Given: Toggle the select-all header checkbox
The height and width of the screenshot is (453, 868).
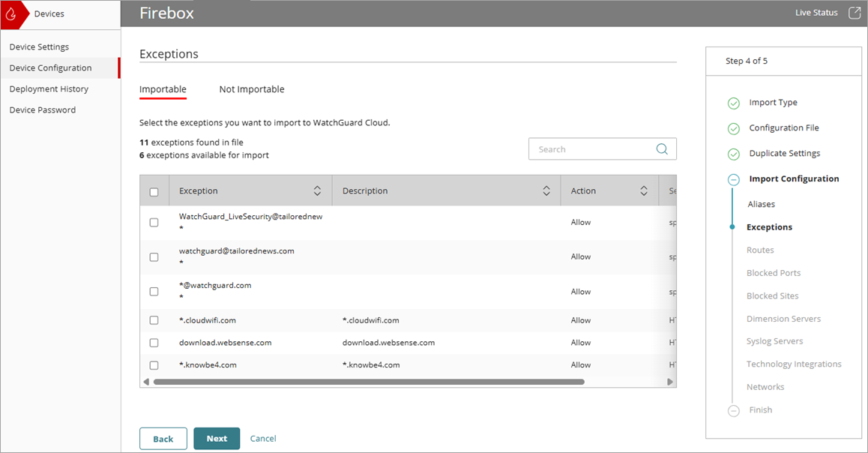Looking at the screenshot, I should 154,191.
